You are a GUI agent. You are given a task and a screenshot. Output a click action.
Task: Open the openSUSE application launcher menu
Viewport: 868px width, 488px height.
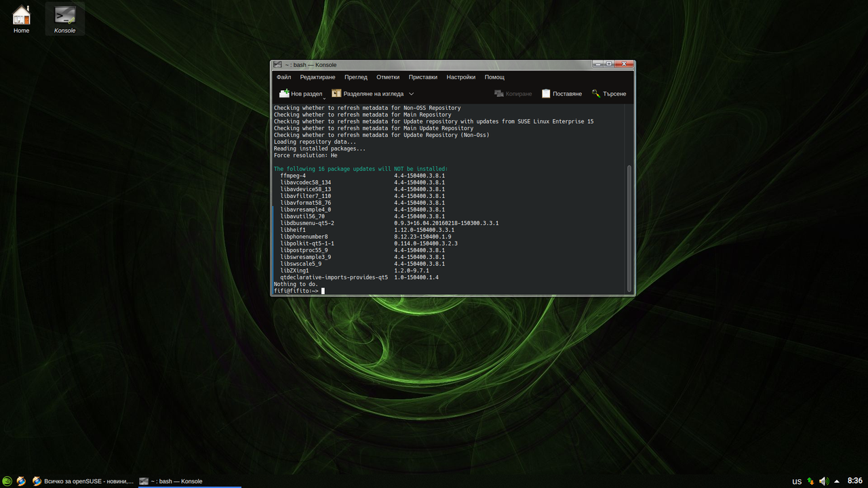tap(7, 481)
